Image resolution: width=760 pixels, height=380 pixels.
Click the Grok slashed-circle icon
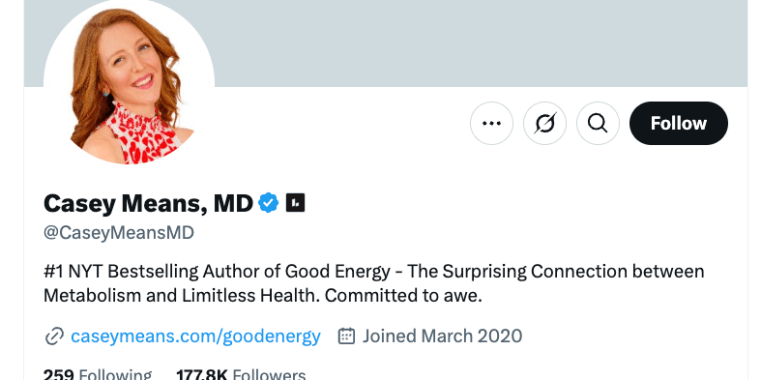coord(545,123)
